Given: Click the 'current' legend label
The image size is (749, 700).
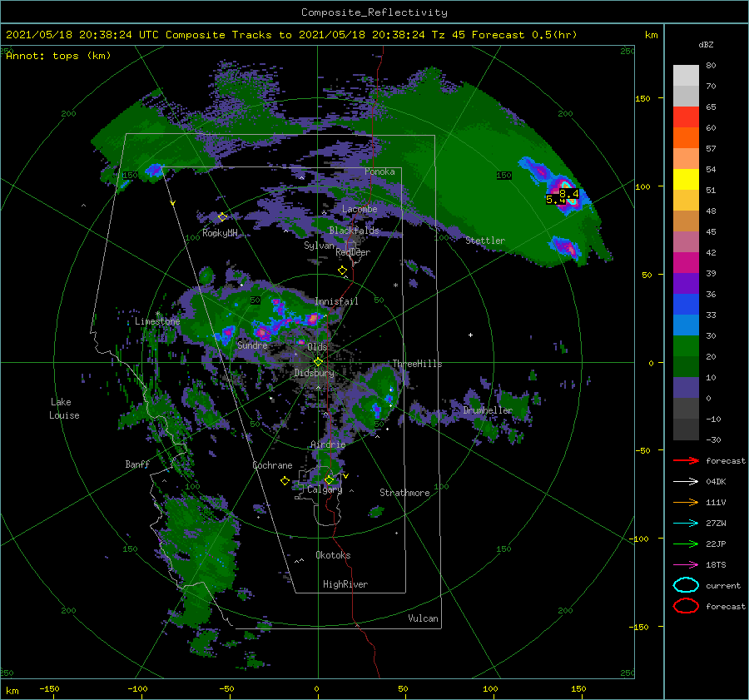Looking at the screenshot, I should (723, 586).
